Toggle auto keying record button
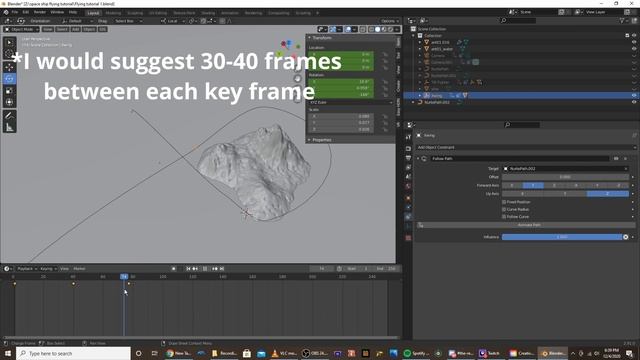 (x=174, y=269)
